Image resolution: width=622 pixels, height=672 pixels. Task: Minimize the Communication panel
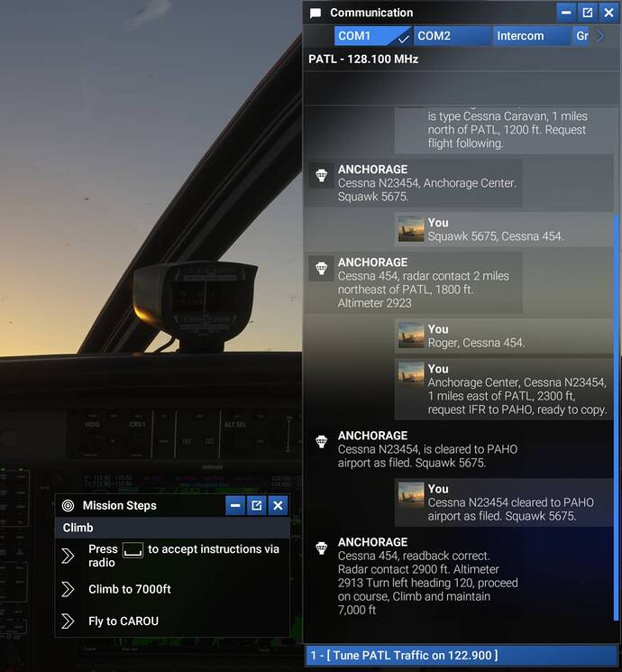[566, 13]
